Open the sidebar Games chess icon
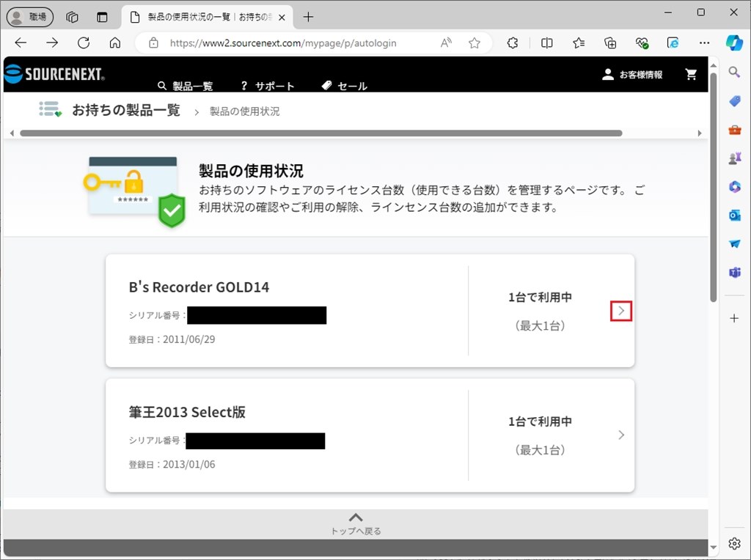751x560 pixels. (x=734, y=158)
